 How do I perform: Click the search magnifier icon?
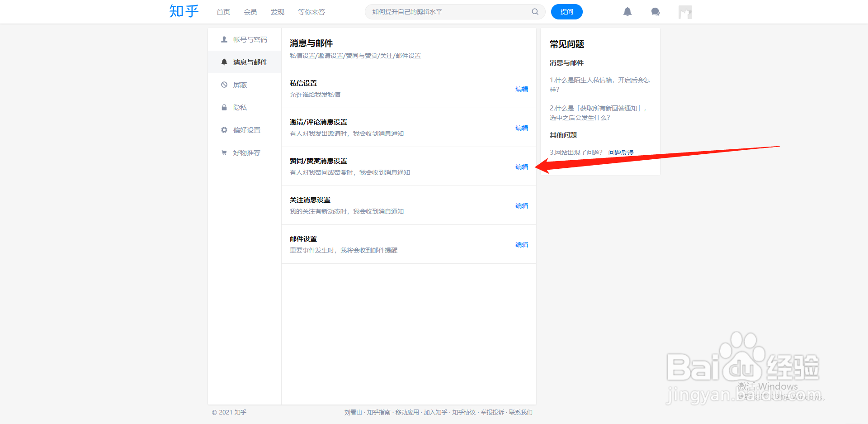[x=535, y=12]
